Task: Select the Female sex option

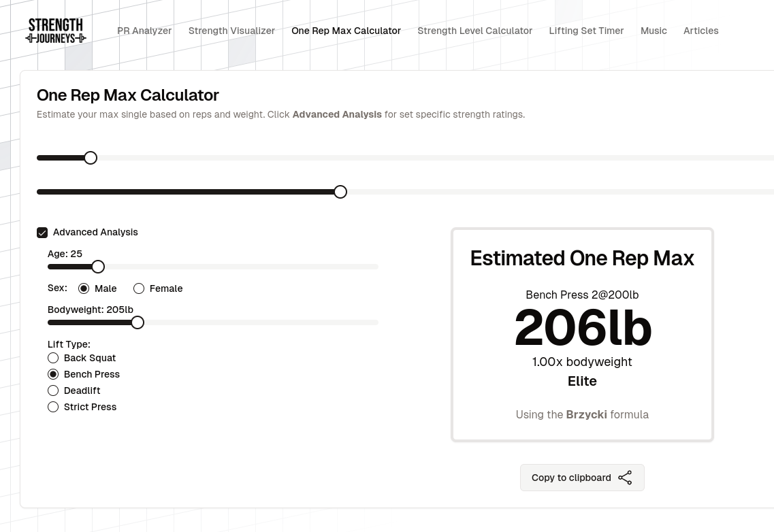Action: [x=139, y=288]
